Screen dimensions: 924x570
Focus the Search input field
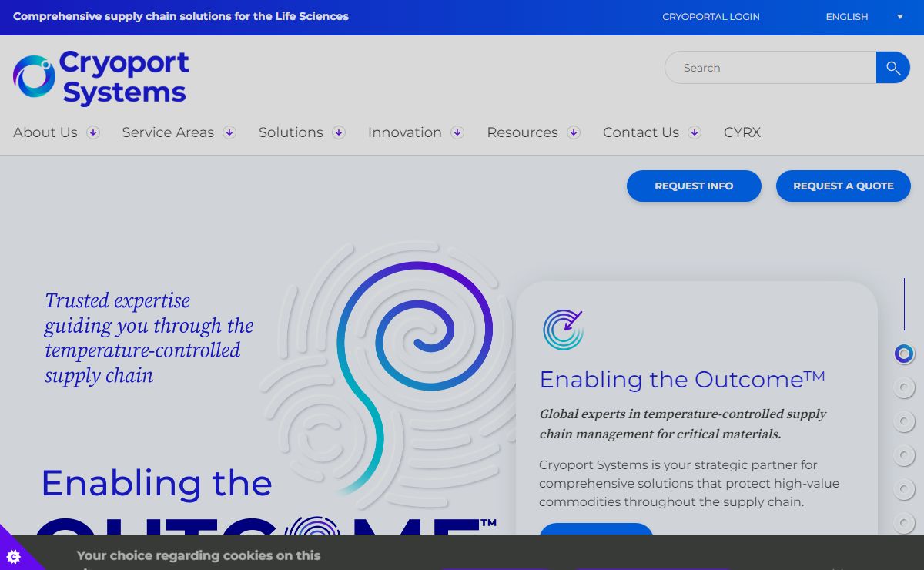point(771,68)
